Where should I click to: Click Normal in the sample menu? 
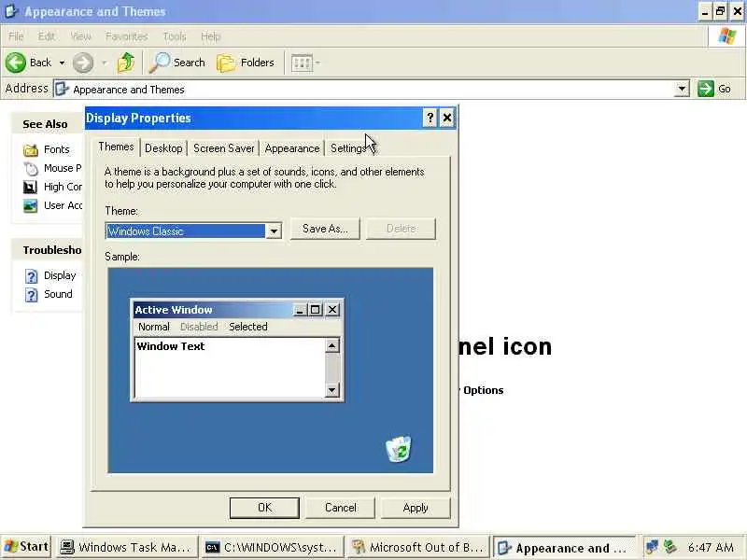tap(154, 327)
